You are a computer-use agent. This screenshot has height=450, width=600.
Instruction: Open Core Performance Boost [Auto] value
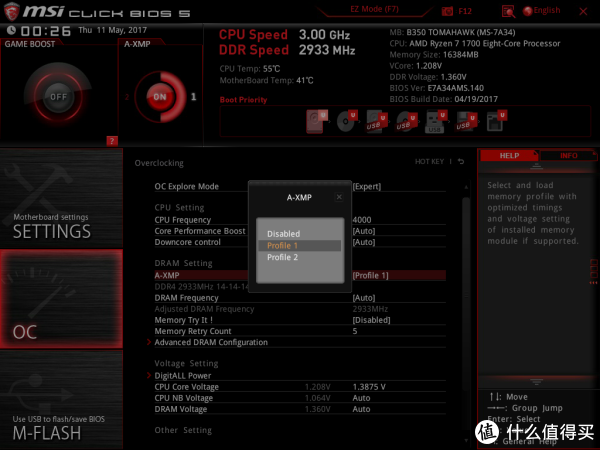click(x=364, y=231)
